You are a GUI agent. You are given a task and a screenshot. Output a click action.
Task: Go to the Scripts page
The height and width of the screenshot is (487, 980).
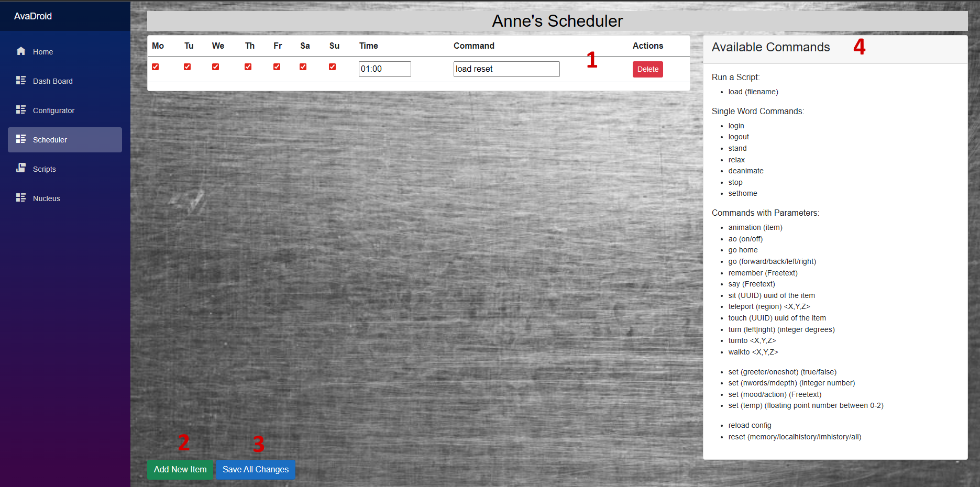click(45, 169)
